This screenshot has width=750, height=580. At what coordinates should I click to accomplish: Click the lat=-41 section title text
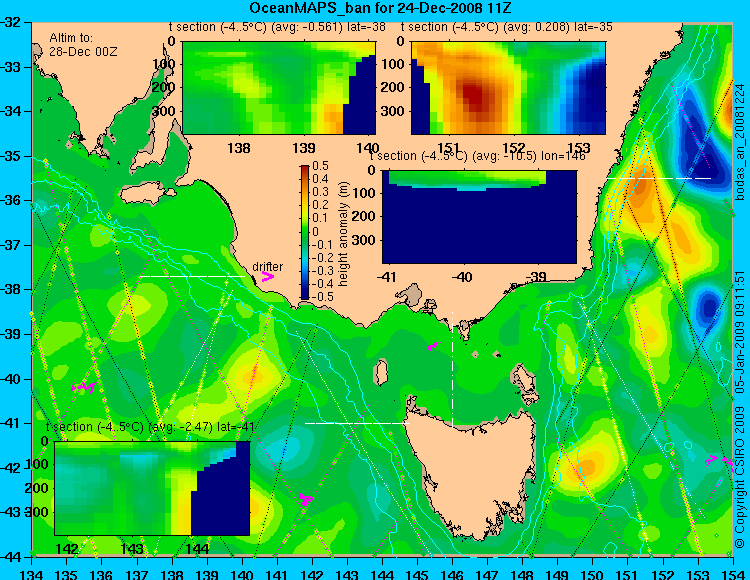tap(150, 427)
